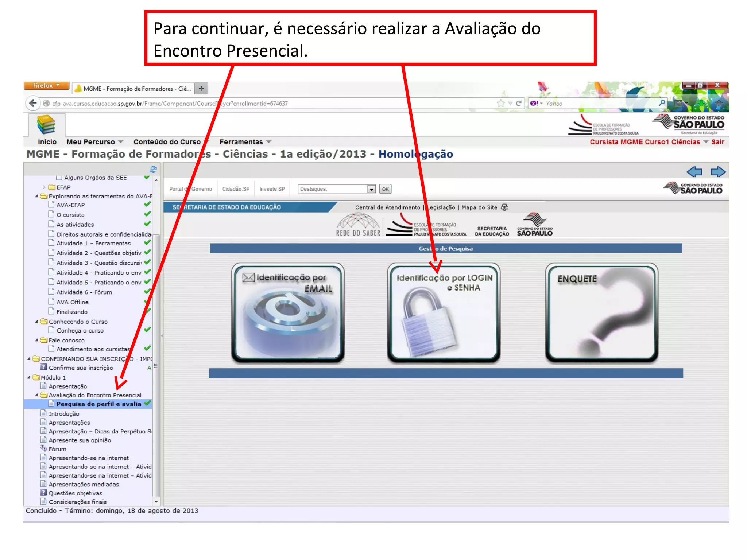Click the tree scrollbar down arrow
This screenshot has width=747, height=560.
[156, 502]
